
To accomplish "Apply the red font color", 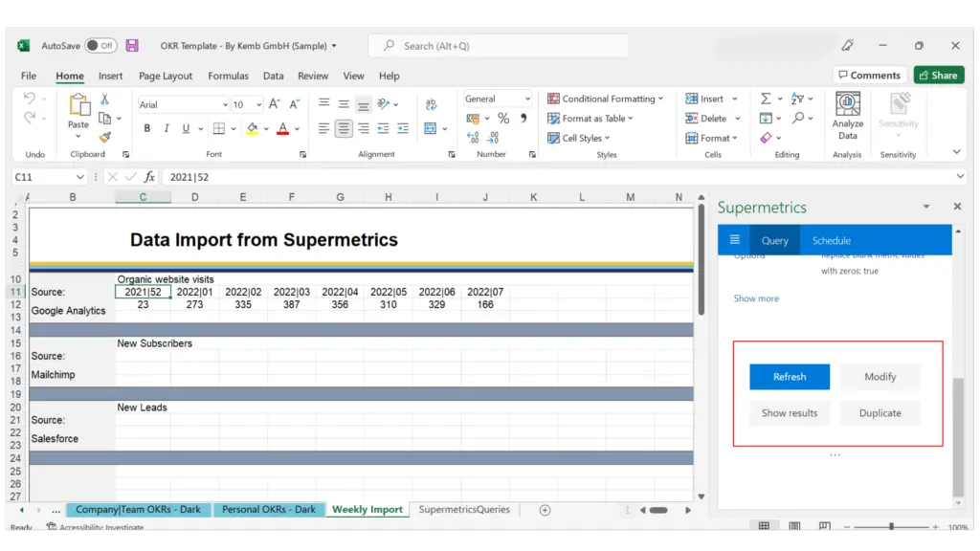I will point(283,129).
